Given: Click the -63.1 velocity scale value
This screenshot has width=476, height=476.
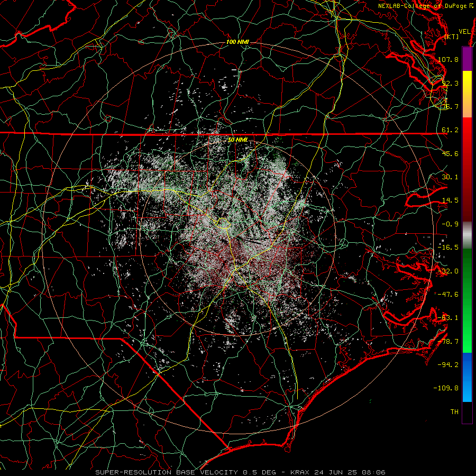Looking at the screenshot, I should click(x=448, y=318).
